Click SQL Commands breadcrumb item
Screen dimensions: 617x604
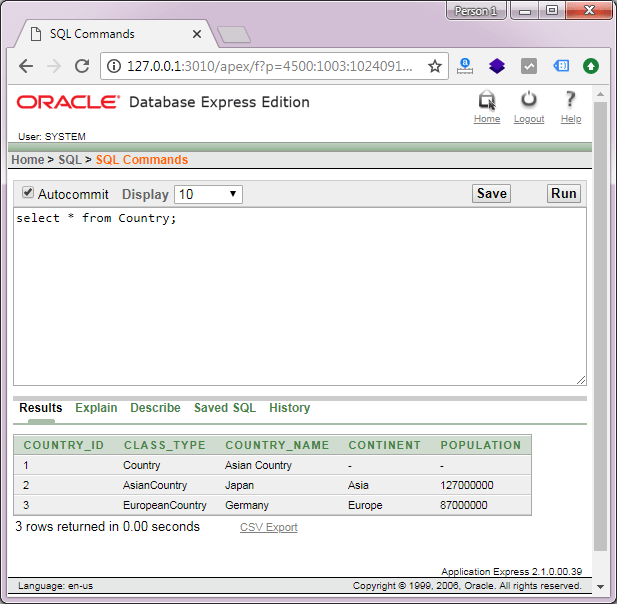(x=142, y=160)
